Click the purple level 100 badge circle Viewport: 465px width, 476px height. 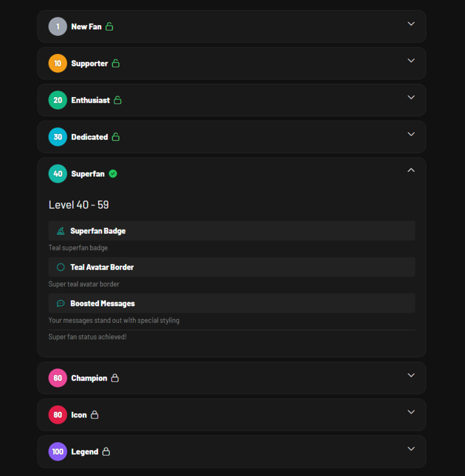pyautogui.click(x=58, y=451)
